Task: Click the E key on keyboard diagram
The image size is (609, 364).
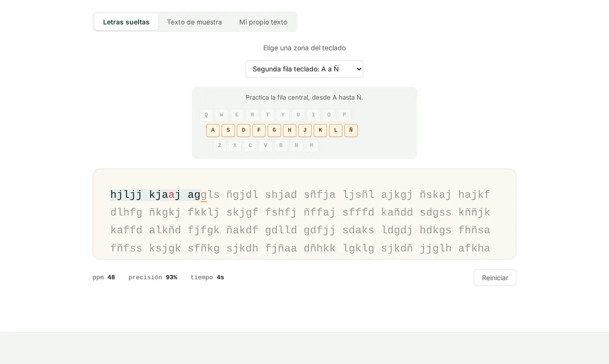Action: [237, 115]
